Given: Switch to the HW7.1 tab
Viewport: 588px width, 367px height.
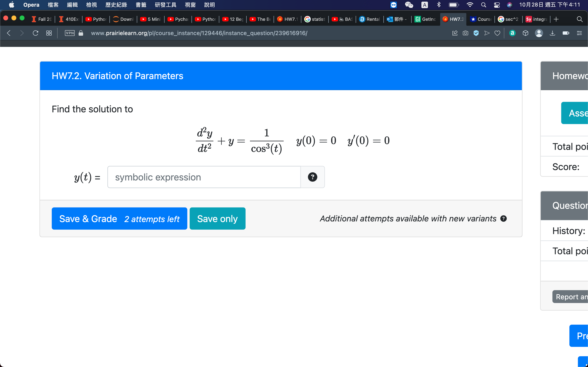Looking at the screenshot, I should pyautogui.click(x=287, y=19).
